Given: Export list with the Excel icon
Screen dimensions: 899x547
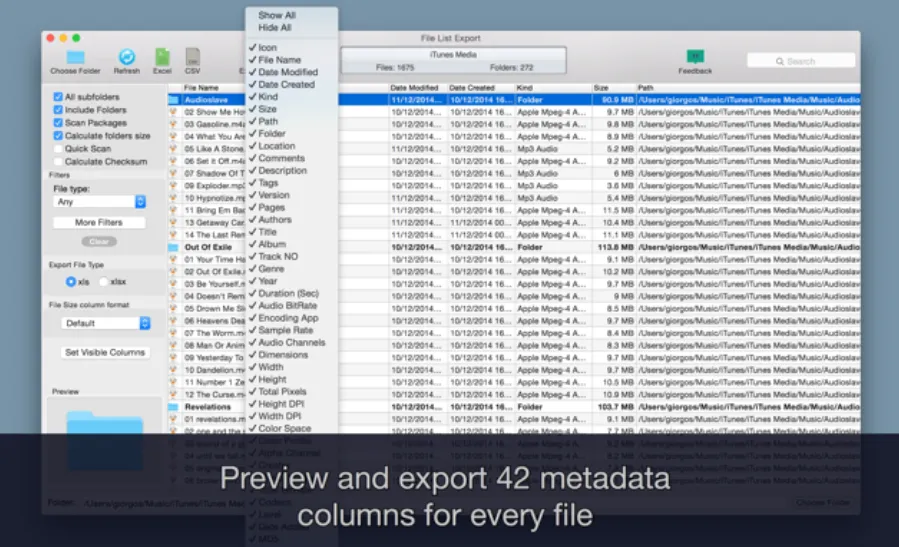Looking at the screenshot, I should 162,57.
